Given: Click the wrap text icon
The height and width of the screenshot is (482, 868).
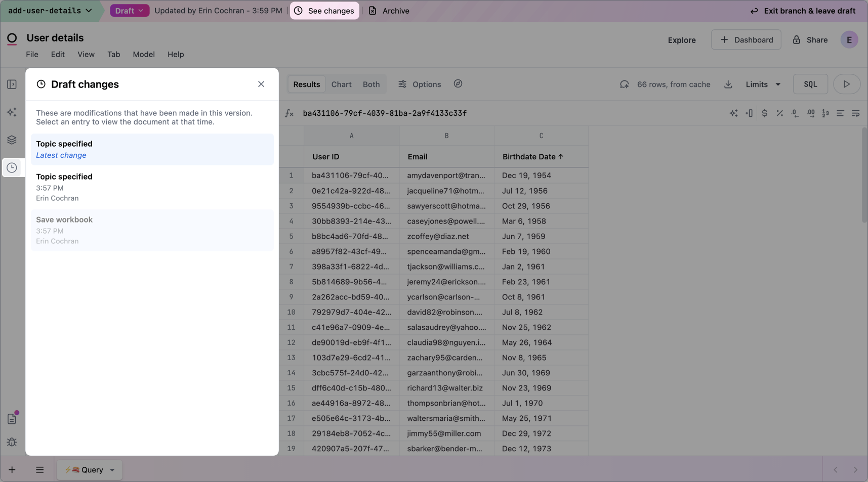Looking at the screenshot, I should pos(855,113).
